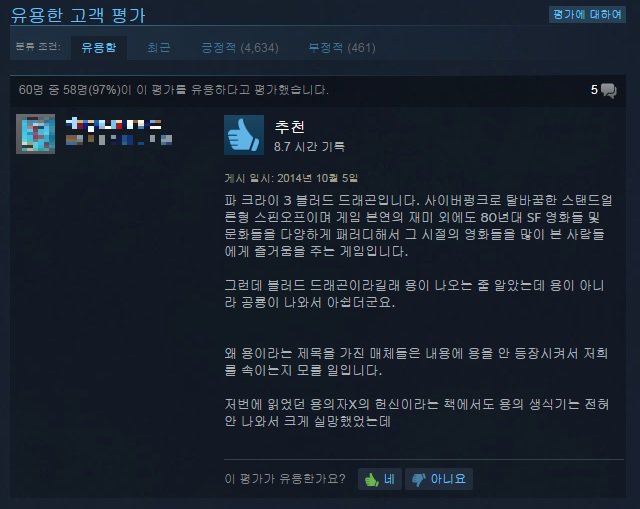This screenshot has width=640, height=509.
Task: Click the 게시 일시 2014년 10월 5일 date
Action: (291, 178)
